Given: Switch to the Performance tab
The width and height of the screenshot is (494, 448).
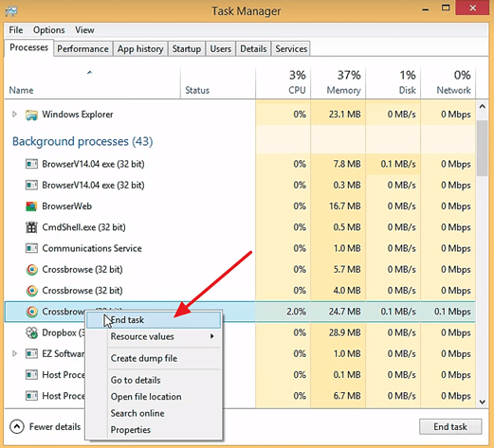Looking at the screenshot, I should coord(82,49).
